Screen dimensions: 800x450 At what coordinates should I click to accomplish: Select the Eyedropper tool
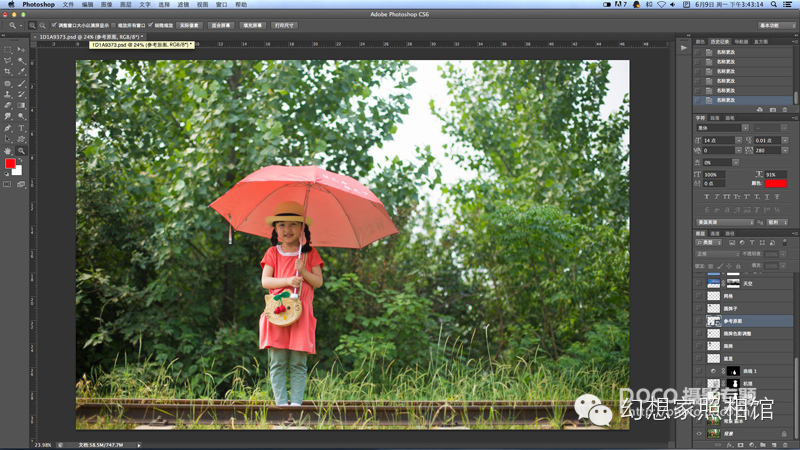point(21,72)
